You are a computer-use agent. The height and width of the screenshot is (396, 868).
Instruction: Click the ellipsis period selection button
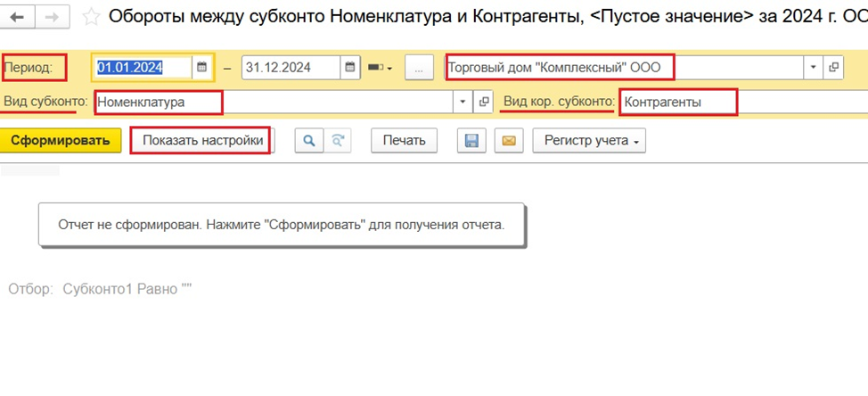419,68
